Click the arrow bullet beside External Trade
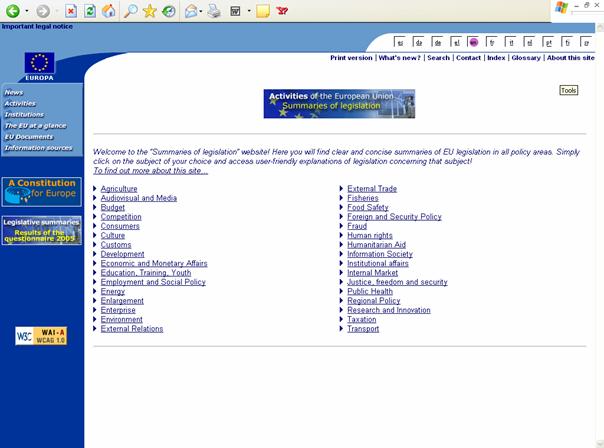Image resolution: width=604 pixels, height=448 pixels. 341,188
